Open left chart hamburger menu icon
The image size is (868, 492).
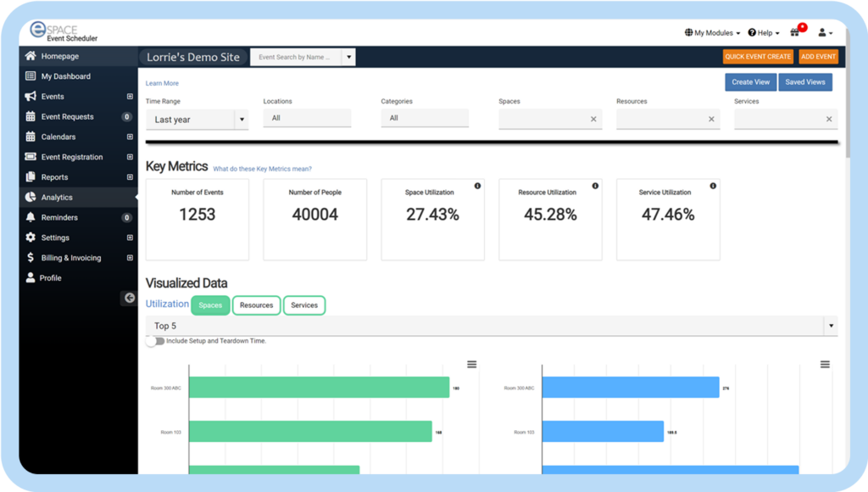(471, 365)
